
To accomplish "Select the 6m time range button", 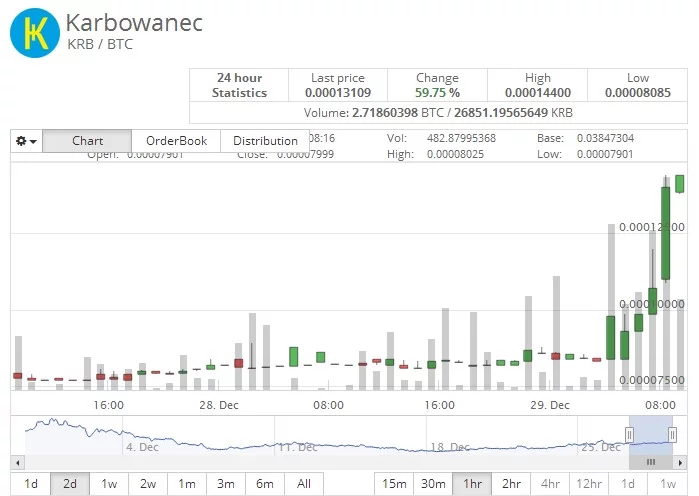I will [x=265, y=484].
